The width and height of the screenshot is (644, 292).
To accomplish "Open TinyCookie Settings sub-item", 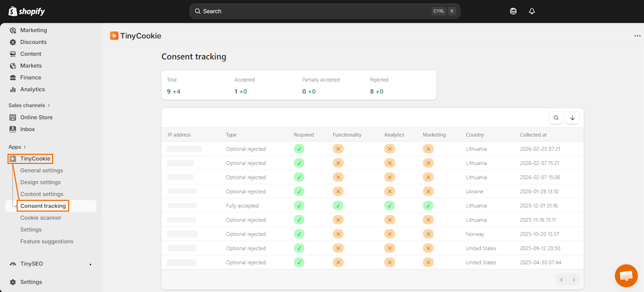I will (31, 229).
